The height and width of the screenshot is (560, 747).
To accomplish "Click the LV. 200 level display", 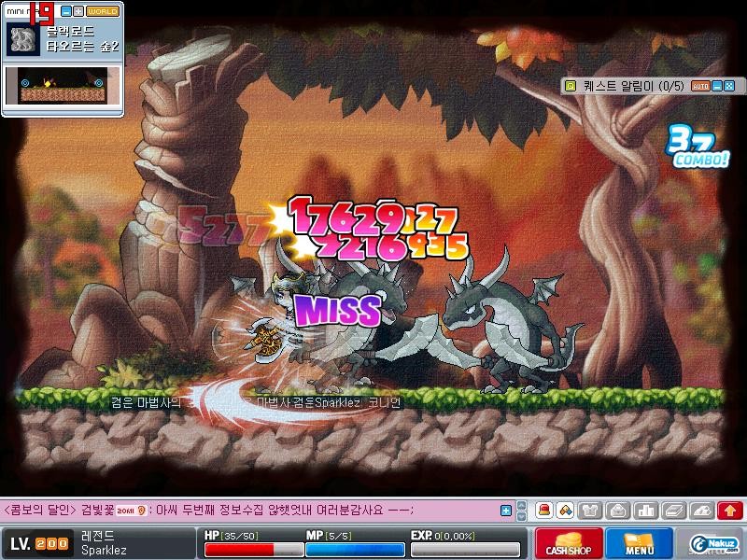I will tap(39, 543).
